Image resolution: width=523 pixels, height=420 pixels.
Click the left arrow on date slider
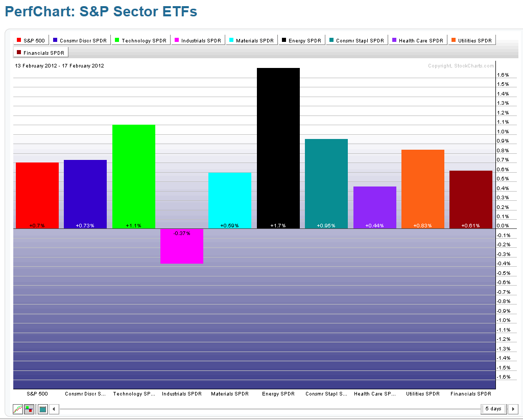point(54,409)
